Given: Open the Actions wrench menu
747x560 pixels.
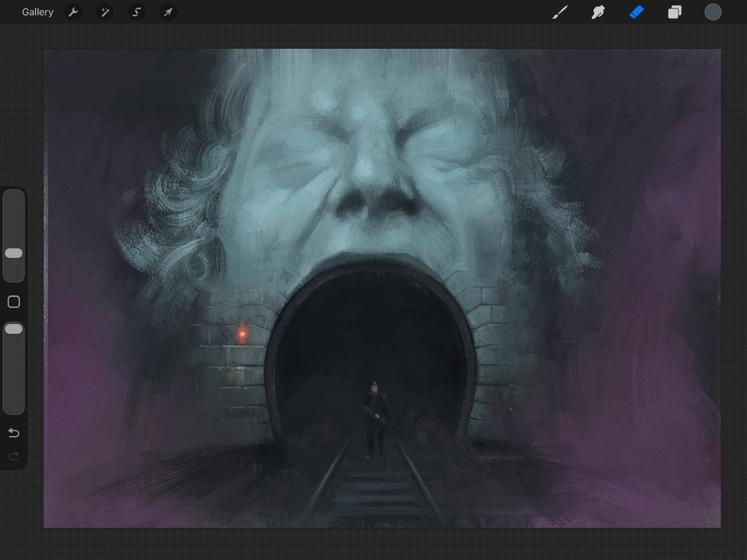Looking at the screenshot, I should pos(73,12).
